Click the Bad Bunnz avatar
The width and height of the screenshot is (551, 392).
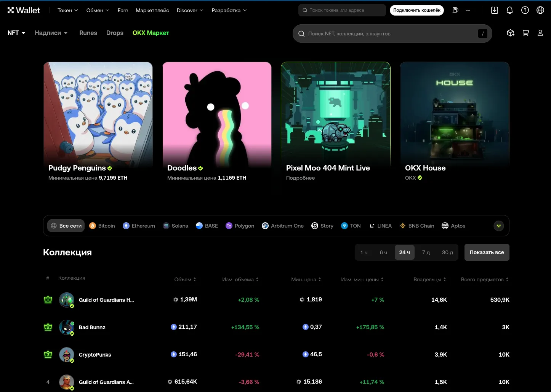[x=67, y=327]
